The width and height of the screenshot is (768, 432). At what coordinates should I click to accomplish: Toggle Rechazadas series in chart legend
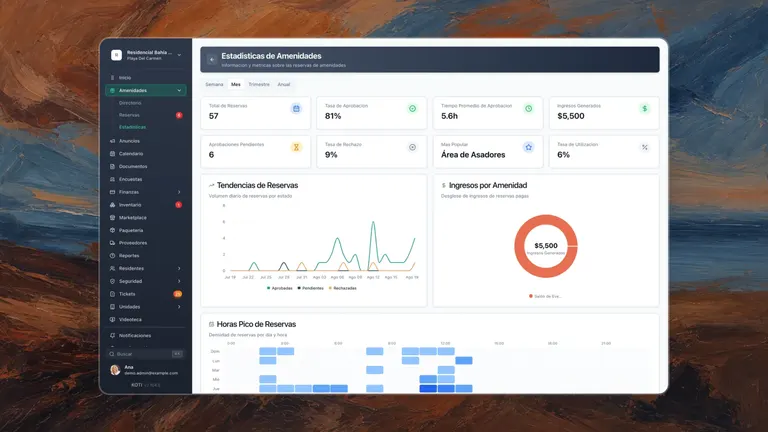tap(342, 288)
